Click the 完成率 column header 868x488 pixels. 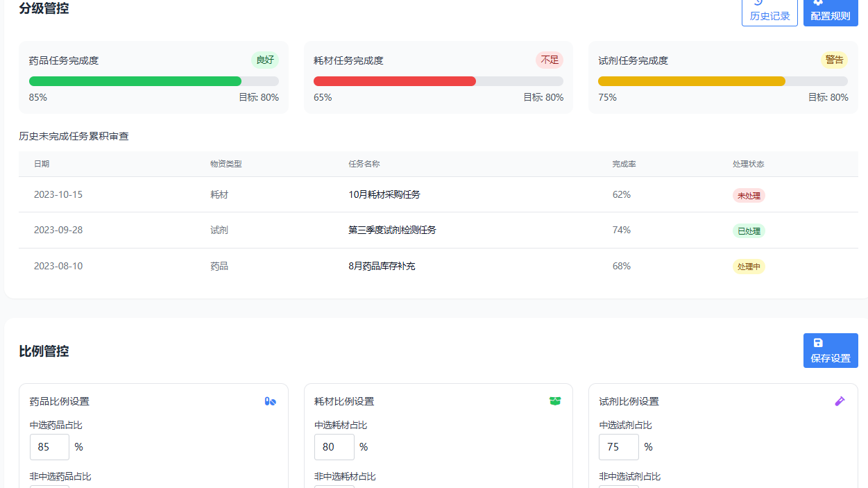pos(624,164)
